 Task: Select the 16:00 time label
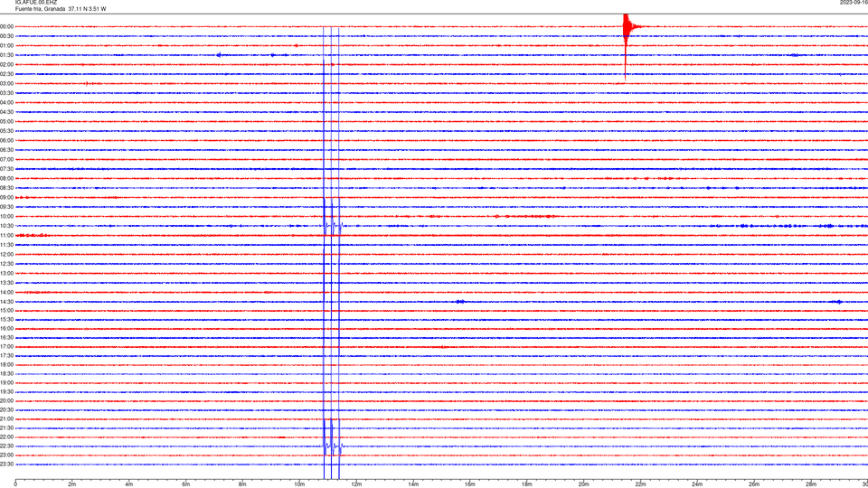[x=6, y=329]
